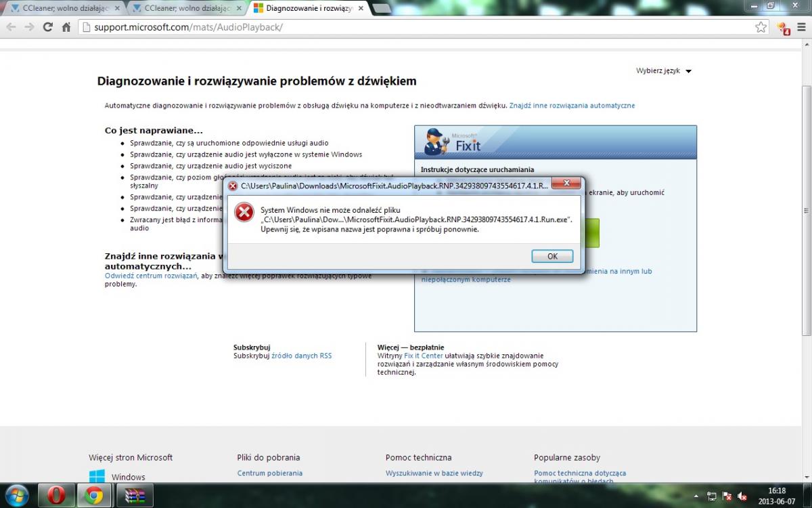Click the Show desktop strip beside the clock
812x508 pixels.
click(x=807, y=496)
